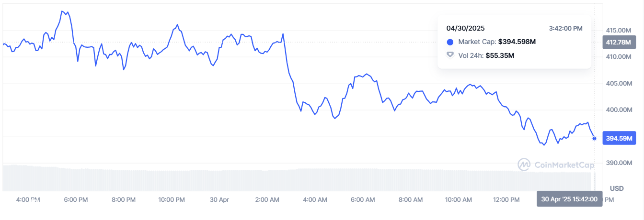This screenshot has height=220, width=644.
Task: Click the 30 Apr '25 15:42:00 time label
Action: (569, 199)
